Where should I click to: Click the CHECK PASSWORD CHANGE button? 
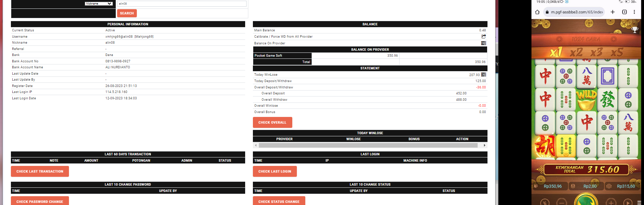click(40, 201)
